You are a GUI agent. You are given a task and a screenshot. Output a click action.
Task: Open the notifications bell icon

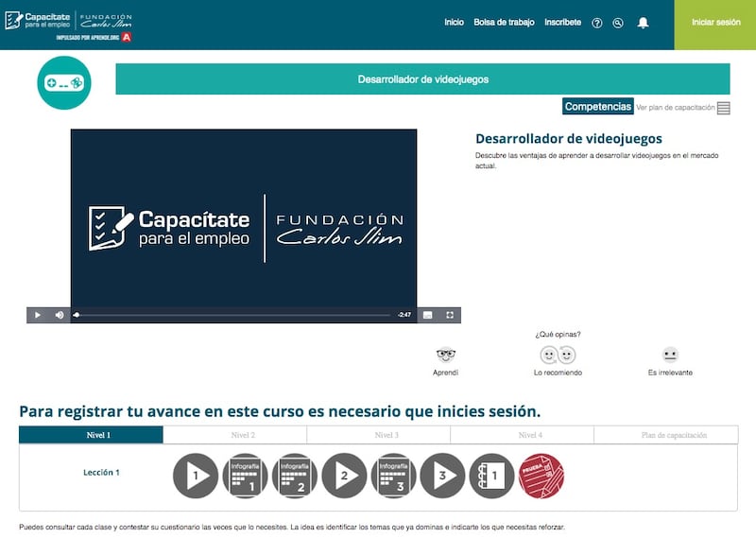pos(643,23)
